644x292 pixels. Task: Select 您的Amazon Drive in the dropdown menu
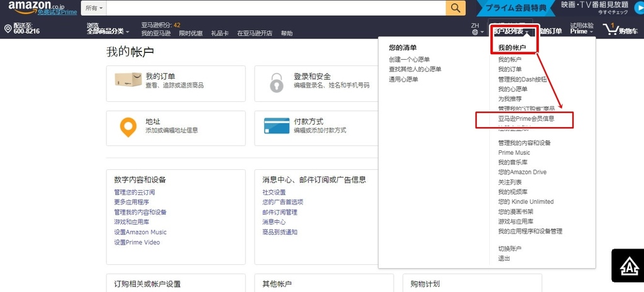point(523,172)
